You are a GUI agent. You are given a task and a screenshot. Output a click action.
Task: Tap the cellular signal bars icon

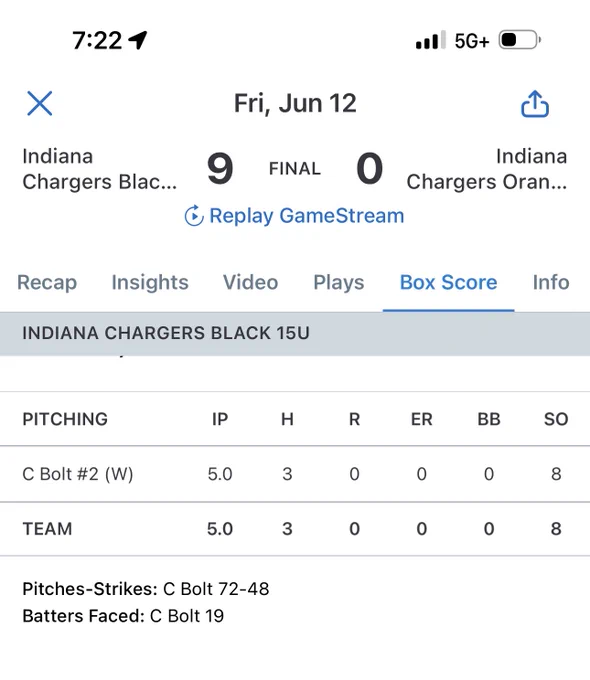tap(430, 40)
